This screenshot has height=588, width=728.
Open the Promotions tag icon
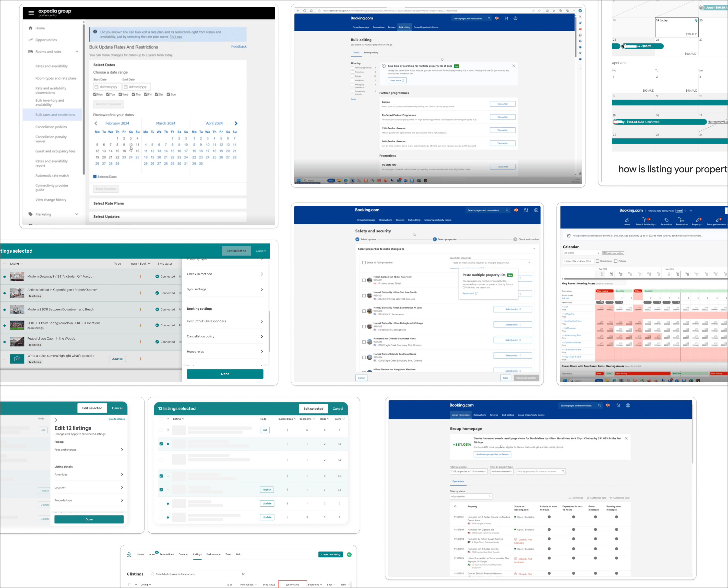(666, 220)
